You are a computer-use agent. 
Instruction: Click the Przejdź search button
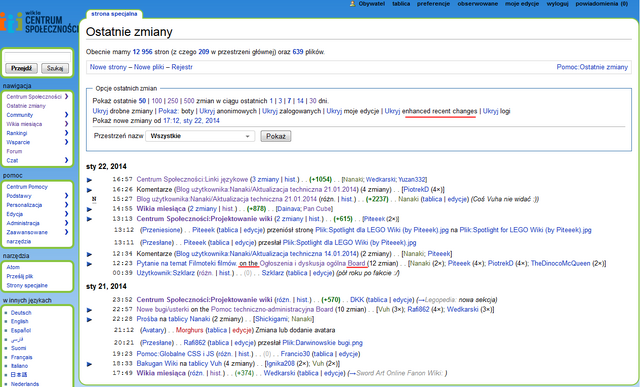tap(21, 68)
